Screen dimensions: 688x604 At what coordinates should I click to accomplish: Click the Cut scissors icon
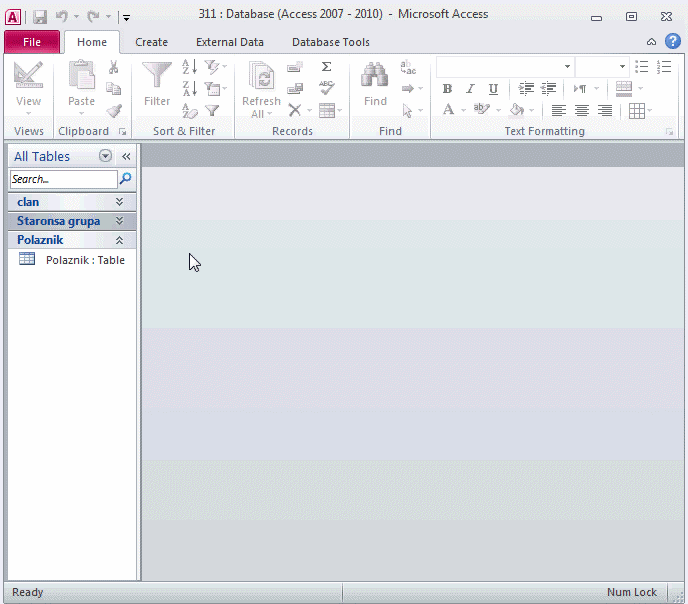(113, 67)
